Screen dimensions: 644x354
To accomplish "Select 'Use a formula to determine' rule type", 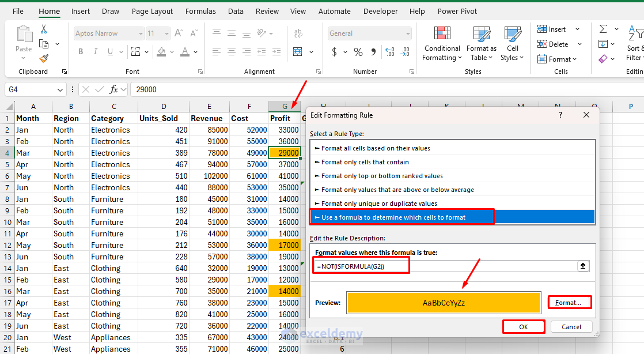I will (453, 217).
